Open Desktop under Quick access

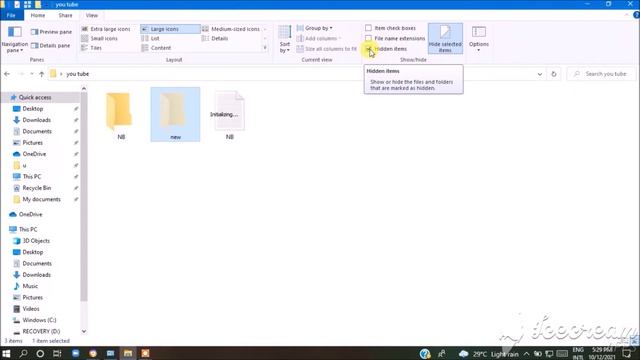click(33, 109)
